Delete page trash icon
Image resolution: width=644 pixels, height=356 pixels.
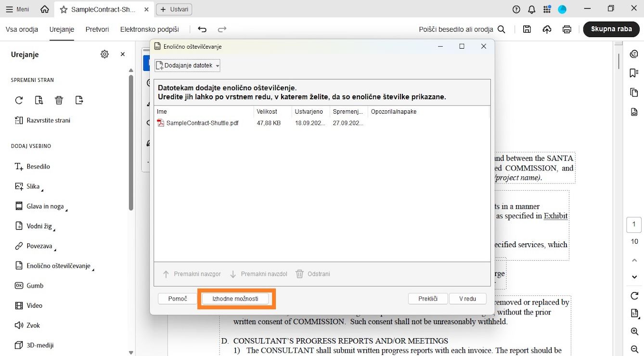click(59, 100)
